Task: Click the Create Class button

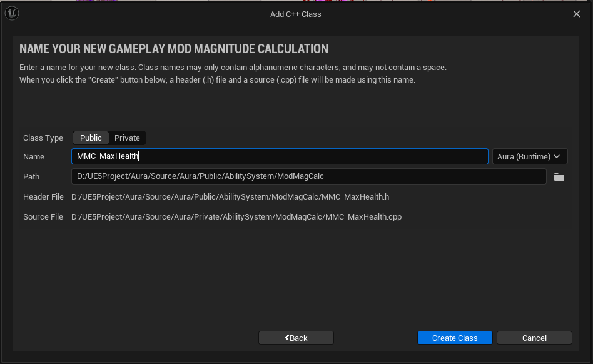Action: pos(455,338)
